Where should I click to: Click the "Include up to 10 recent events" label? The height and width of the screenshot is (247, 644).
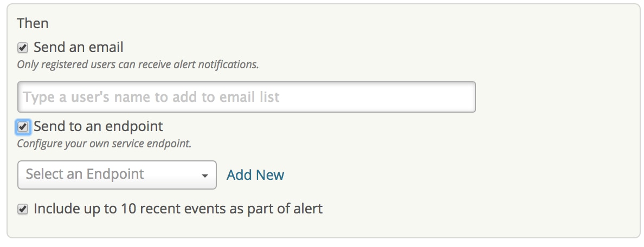[x=178, y=209]
